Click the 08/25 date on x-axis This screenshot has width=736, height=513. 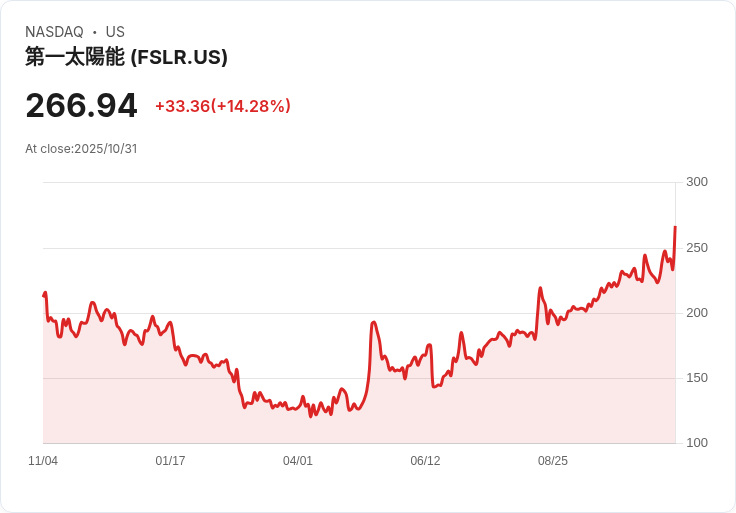click(x=553, y=461)
